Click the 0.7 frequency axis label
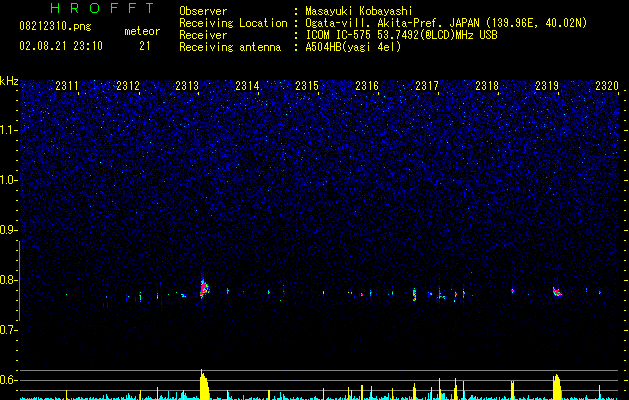Viewport: 629px width, 400px height. [x=9, y=330]
